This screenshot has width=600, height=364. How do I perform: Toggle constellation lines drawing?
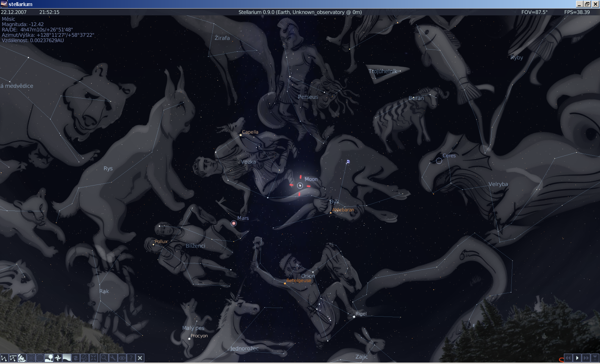point(4,358)
